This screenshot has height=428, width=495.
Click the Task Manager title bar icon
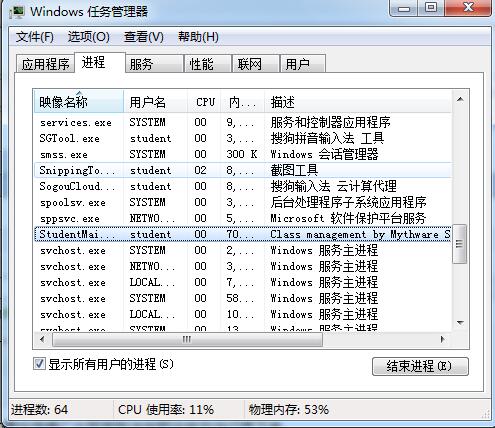(x=17, y=12)
